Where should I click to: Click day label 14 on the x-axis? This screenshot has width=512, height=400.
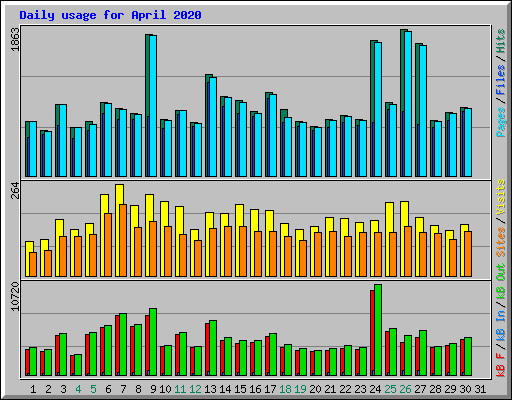tap(225, 389)
